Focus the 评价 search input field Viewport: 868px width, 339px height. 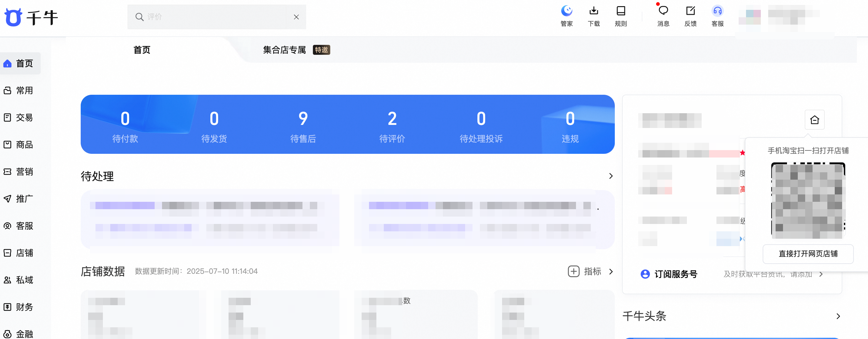(x=217, y=17)
